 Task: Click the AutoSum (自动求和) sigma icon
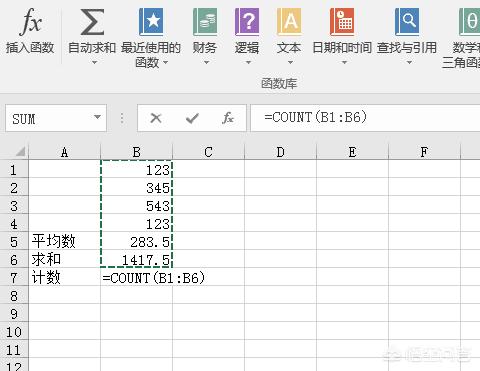[x=92, y=22]
